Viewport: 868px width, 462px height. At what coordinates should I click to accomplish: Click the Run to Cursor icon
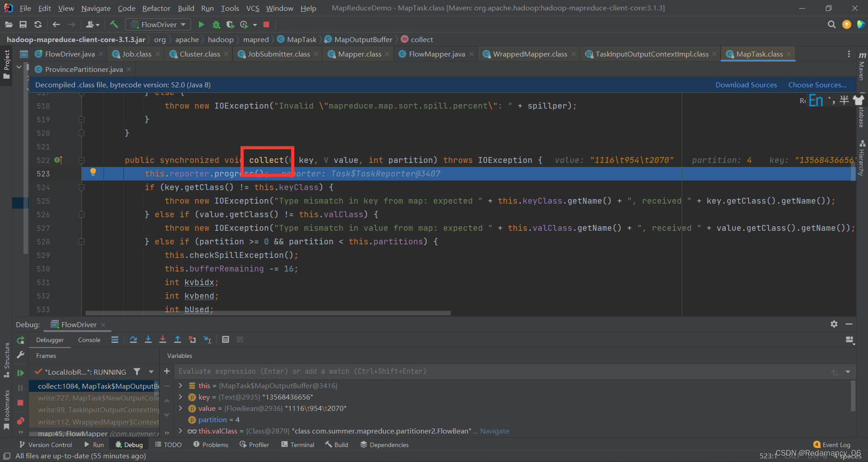(x=208, y=339)
